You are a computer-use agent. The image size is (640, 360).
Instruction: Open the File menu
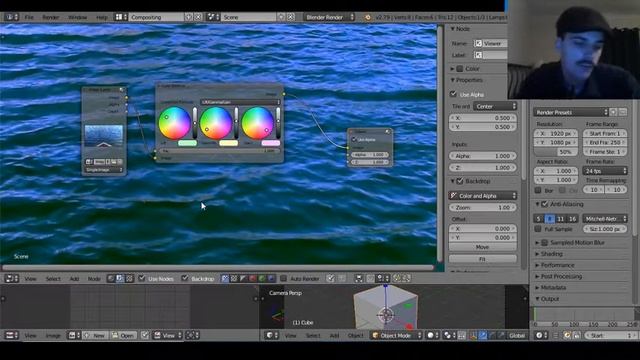click(29, 17)
